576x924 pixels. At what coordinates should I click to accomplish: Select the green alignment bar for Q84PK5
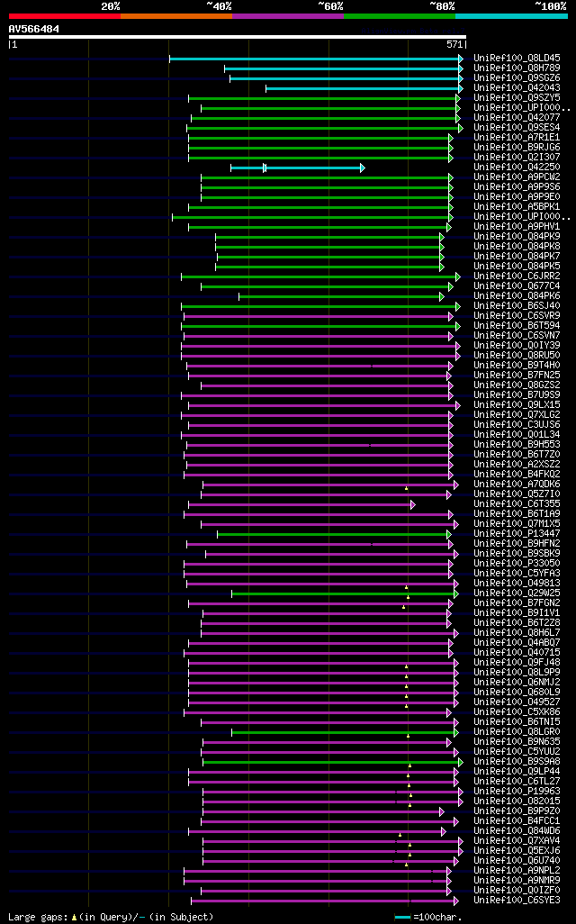[x=329, y=267]
